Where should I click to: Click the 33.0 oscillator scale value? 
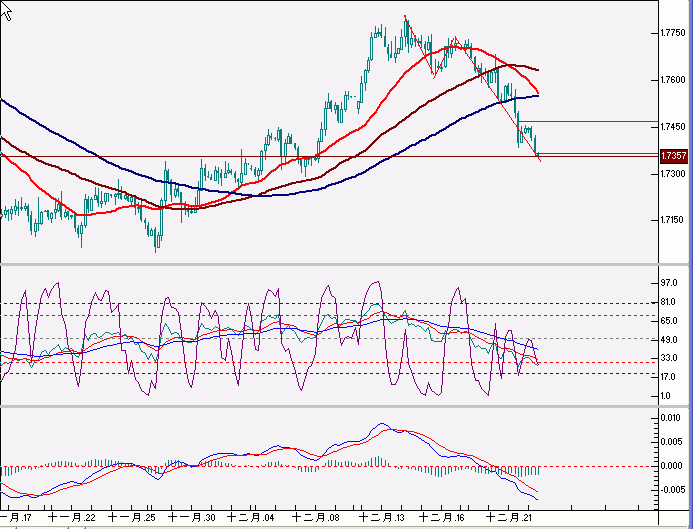(x=669, y=358)
